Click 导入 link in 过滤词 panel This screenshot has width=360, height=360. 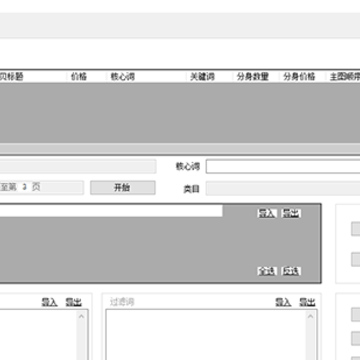pyautogui.click(x=283, y=302)
